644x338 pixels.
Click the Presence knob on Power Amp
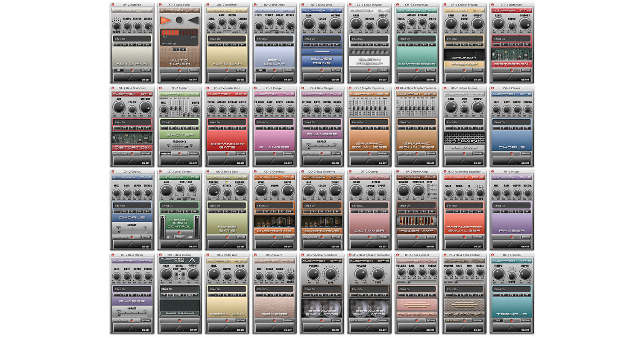[419, 190]
